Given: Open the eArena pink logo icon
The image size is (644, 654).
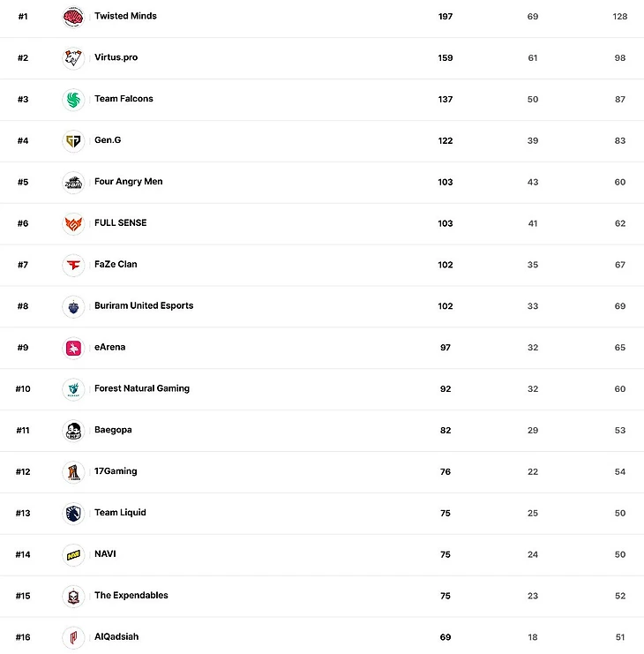Looking at the screenshot, I should tap(74, 348).
